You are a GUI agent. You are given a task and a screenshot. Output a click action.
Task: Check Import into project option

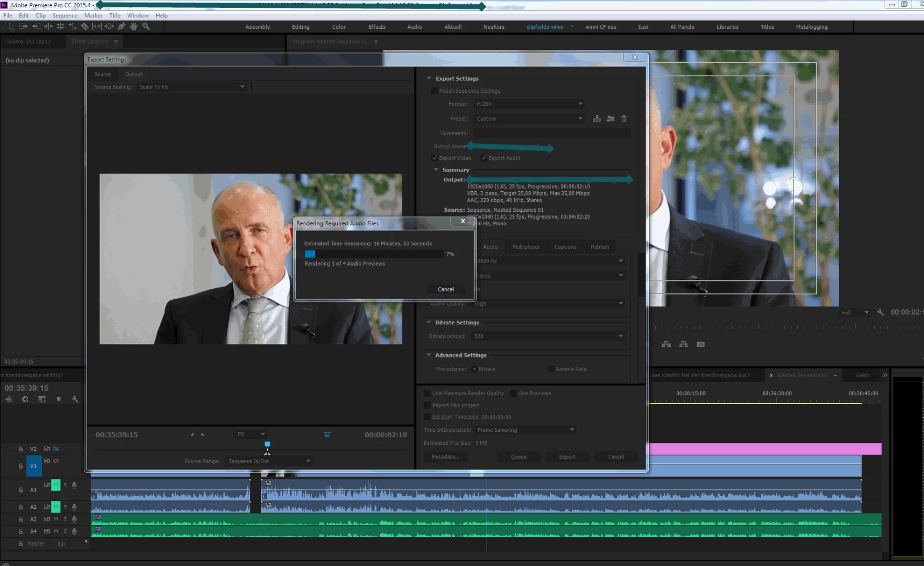[x=427, y=405]
